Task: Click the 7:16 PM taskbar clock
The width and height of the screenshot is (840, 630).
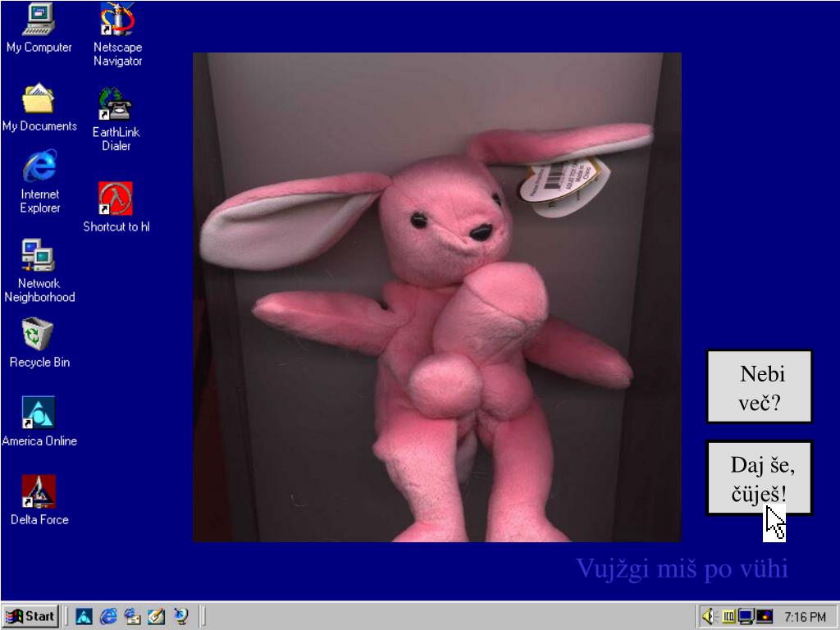Action: 805,617
